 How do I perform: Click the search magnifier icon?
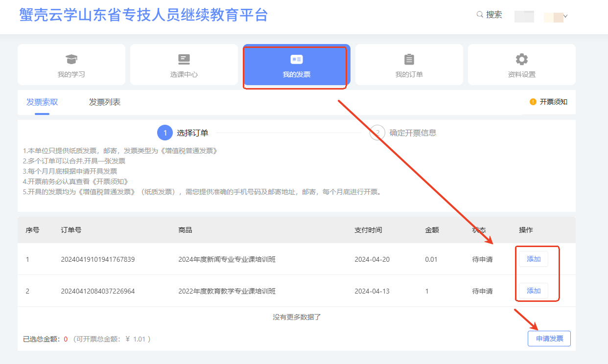pos(480,15)
